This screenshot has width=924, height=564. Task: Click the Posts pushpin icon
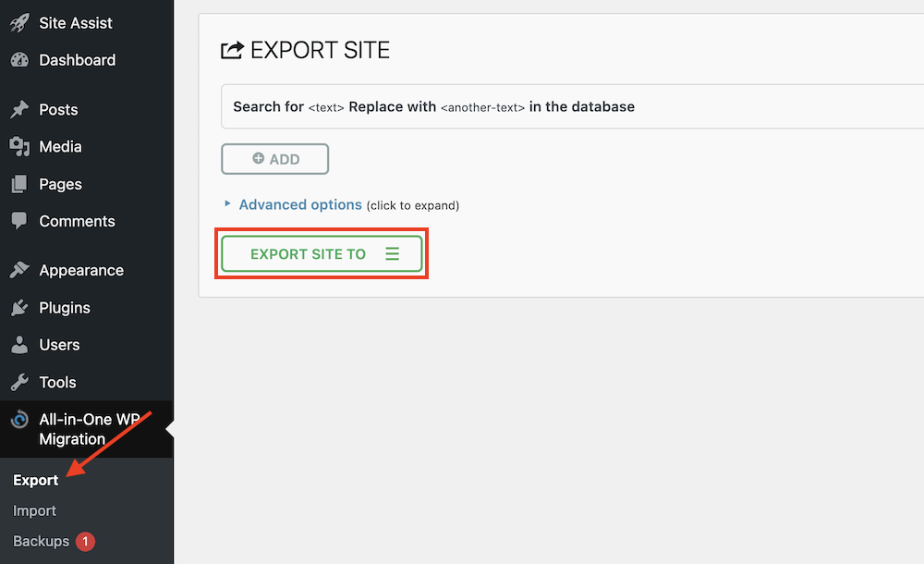pos(19,109)
